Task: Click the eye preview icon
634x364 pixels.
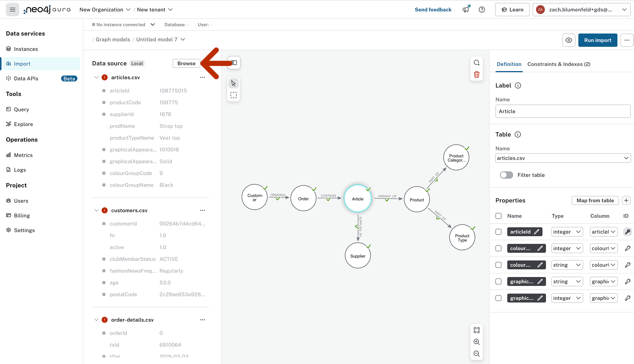Action: click(568, 40)
